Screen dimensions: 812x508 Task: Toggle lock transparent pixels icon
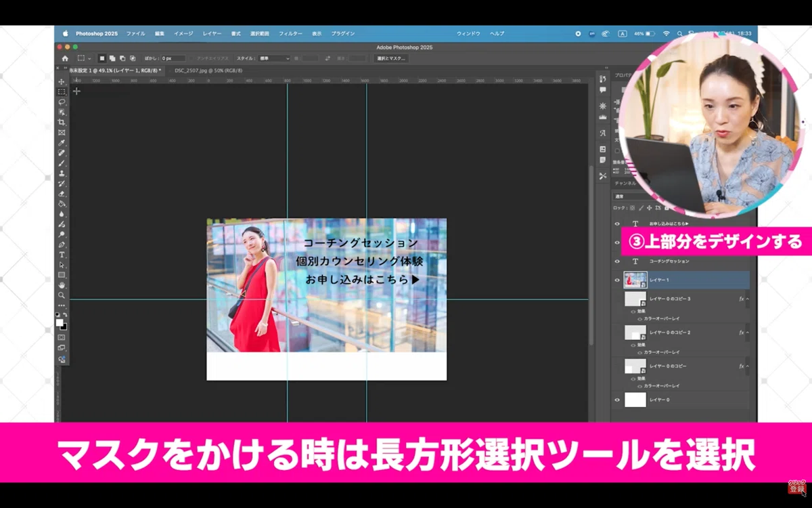coord(632,208)
